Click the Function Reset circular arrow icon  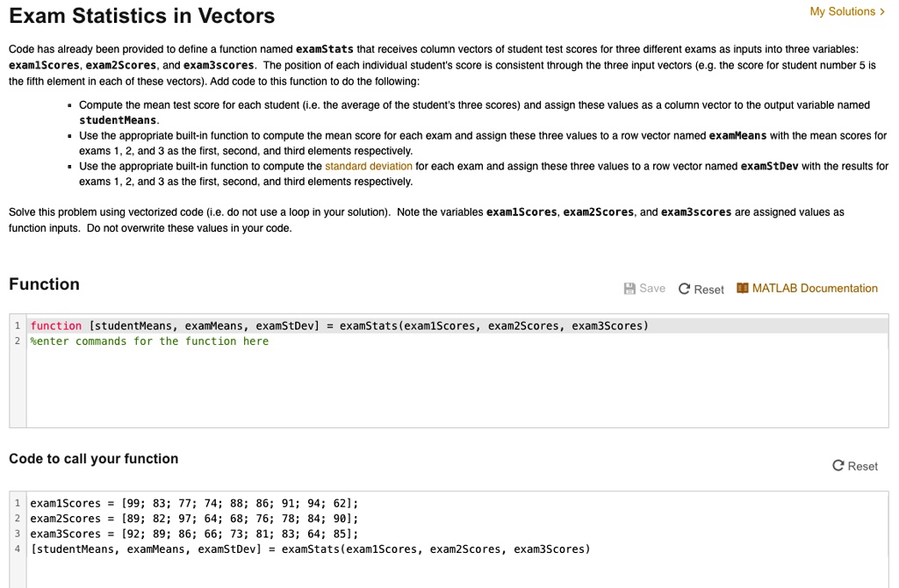pos(684,289)
